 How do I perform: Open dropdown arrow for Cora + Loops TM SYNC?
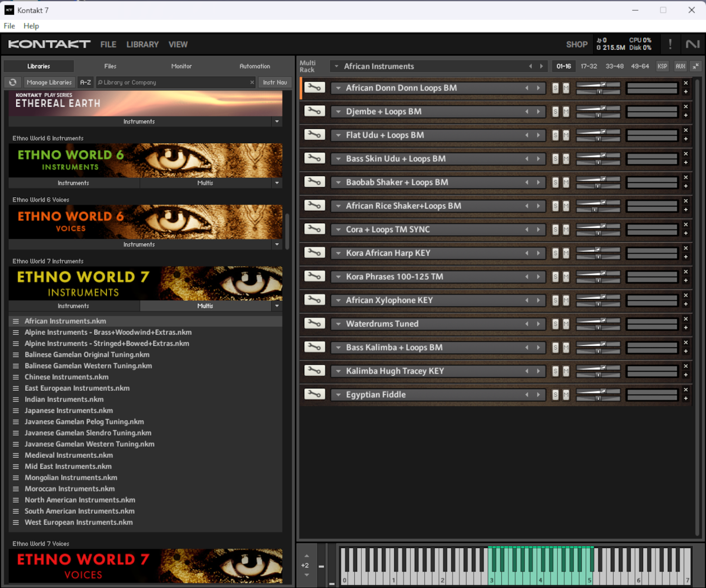(x=338, y=230)
